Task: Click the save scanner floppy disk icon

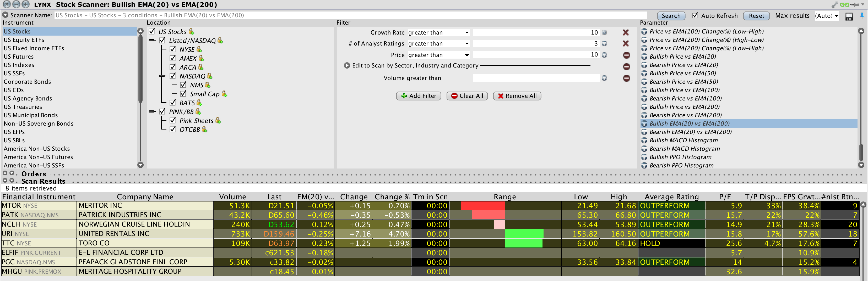Action: coord(849,16)
